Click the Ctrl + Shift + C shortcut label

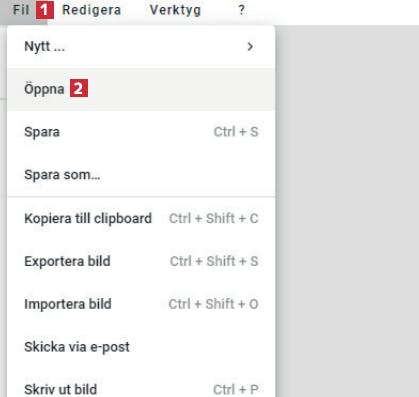[214, 219]
